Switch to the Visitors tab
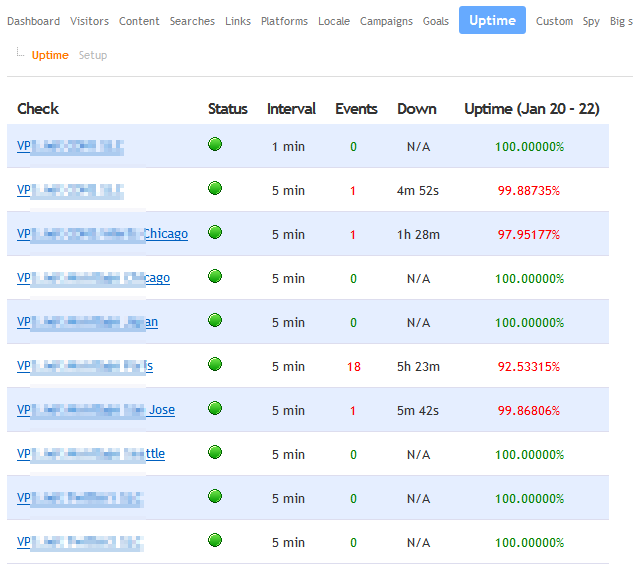Screen dimensions: 633x573 point(90,21)
